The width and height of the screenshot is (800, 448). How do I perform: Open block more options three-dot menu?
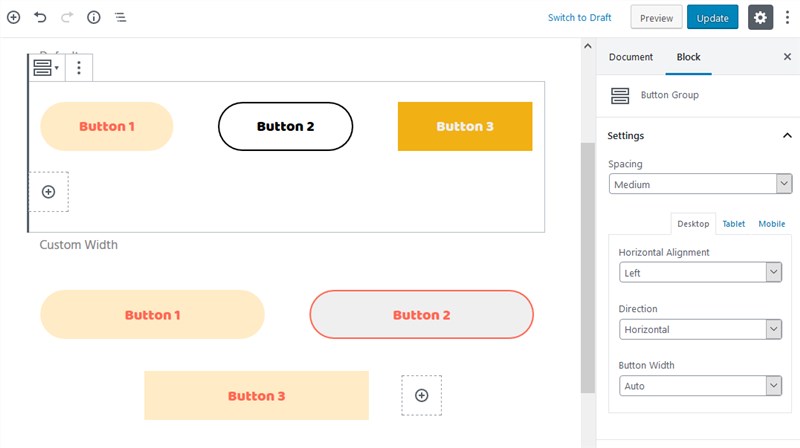[x=79, y=67]
